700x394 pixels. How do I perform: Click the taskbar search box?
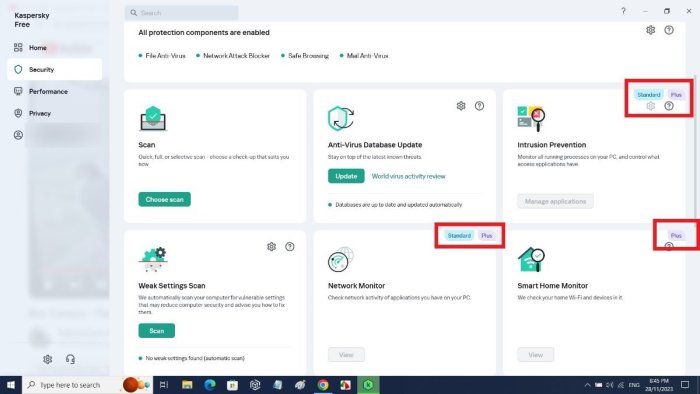88,385
